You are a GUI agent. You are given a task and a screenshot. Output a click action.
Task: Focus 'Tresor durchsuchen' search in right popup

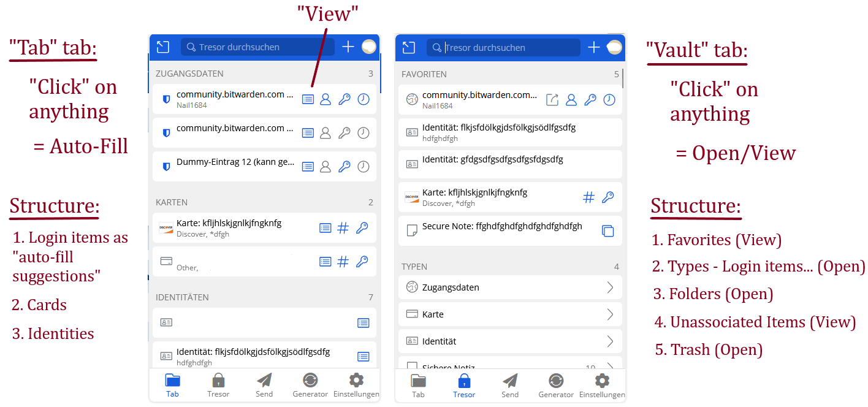tap(503, 48)
